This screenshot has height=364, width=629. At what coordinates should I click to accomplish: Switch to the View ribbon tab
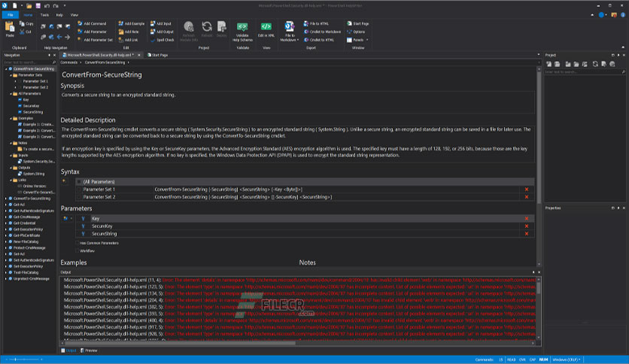pos(74,15)
